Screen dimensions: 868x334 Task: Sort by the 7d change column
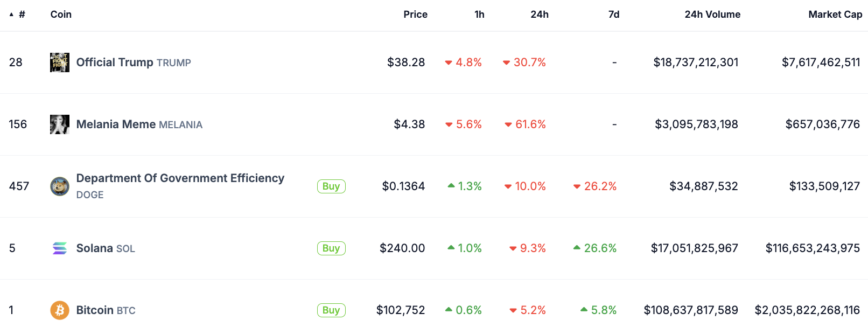(614, 15)
